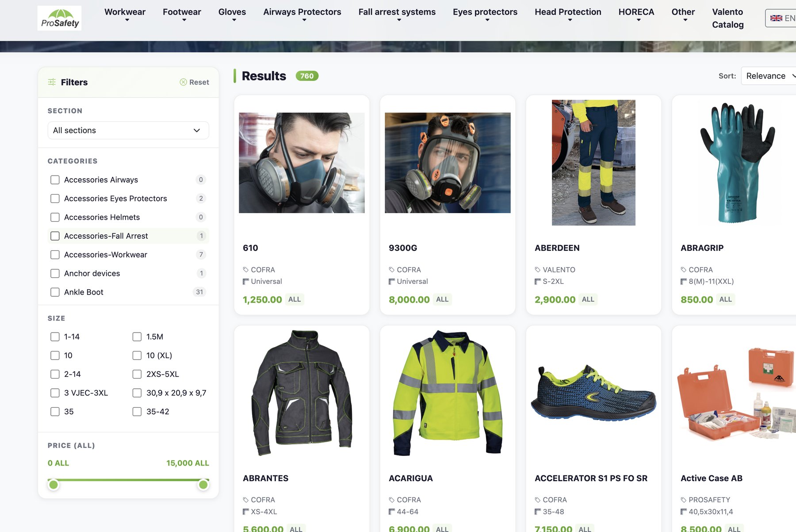The image size is (796, 532).
Task: Open the Other navigation menu
Action: coord(683,14)
